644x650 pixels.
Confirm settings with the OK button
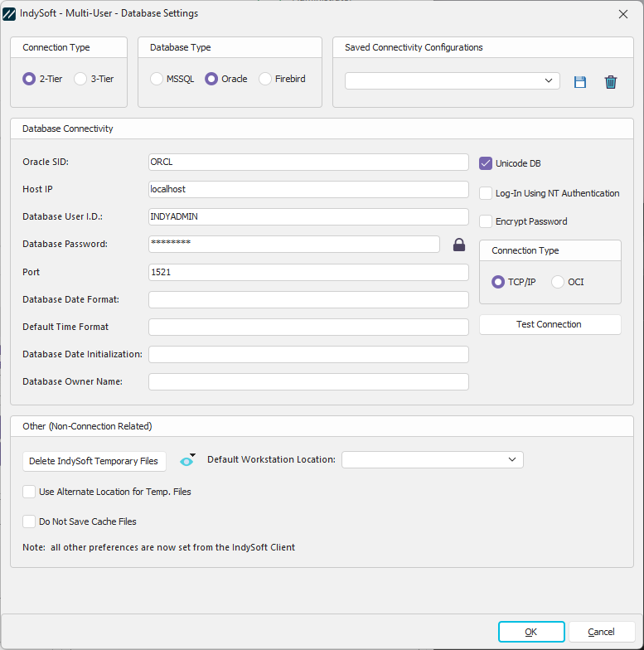pos(531,632)
